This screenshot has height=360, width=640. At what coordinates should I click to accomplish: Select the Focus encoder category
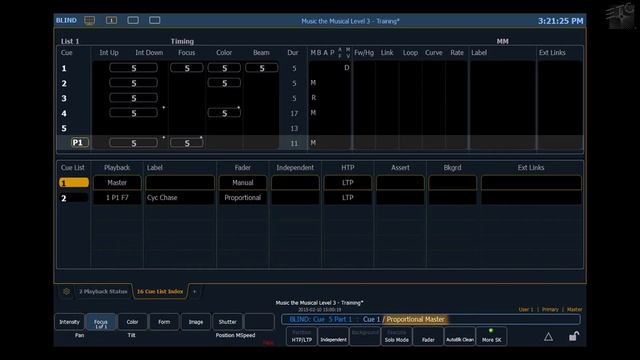(x=101, y=322)
